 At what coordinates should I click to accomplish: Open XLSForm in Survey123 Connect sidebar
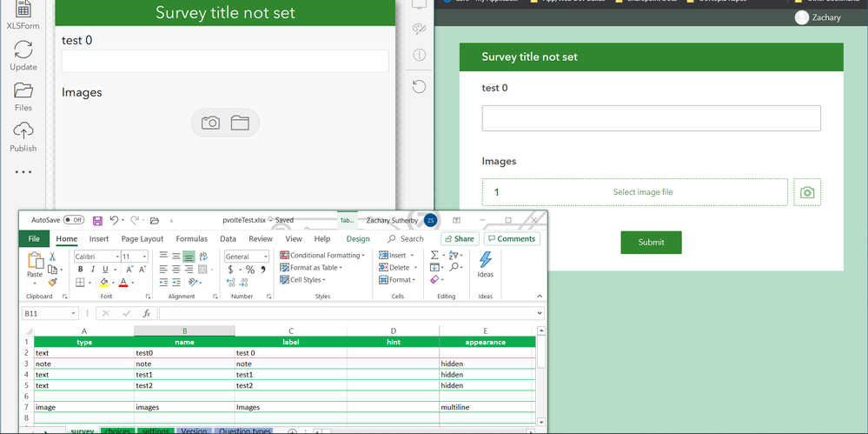pos(23,16)
